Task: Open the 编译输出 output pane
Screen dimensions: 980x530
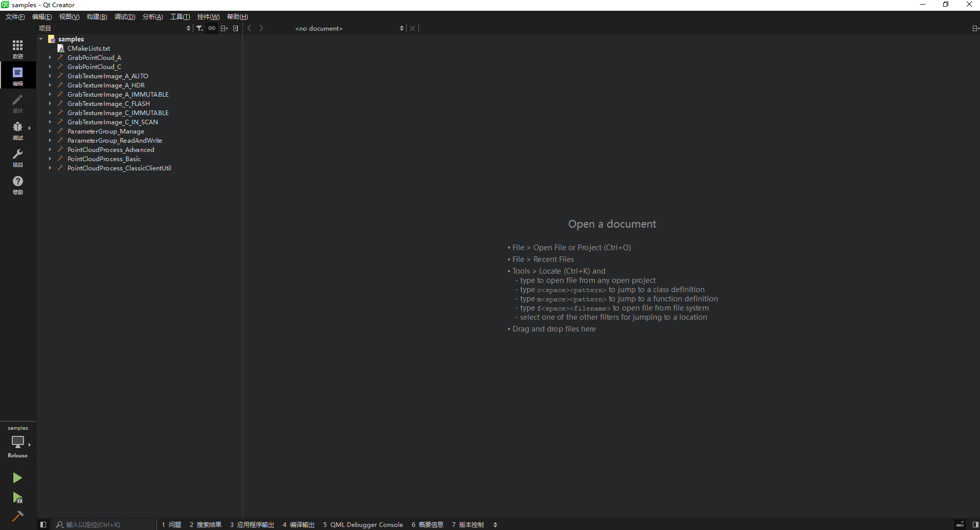Action: [x=299, y=524]
